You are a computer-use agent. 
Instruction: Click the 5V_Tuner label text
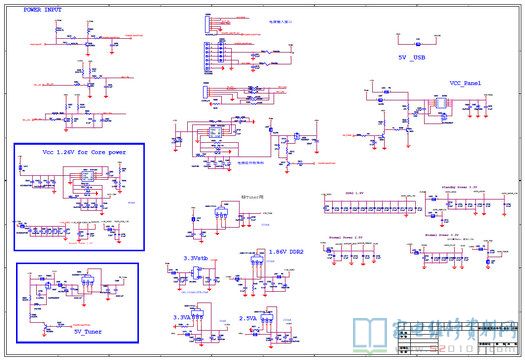pyautogui.click(x=88, y=332)
